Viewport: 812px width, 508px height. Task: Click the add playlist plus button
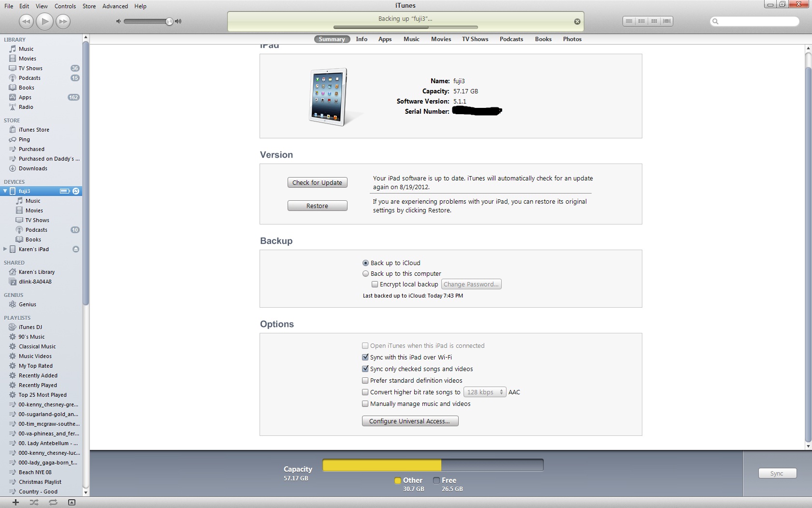click(x=15, y=503)
